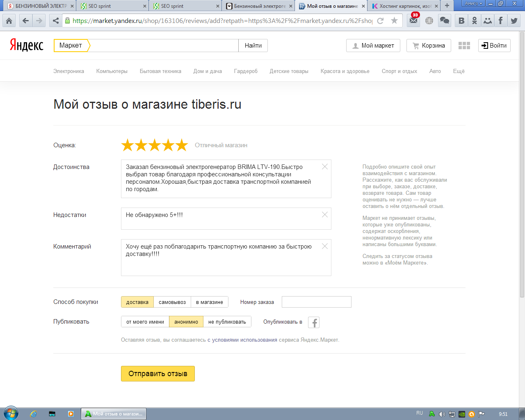Open Детские товары category
Viewport: 525px width, 420px height.
coord(289,71)
